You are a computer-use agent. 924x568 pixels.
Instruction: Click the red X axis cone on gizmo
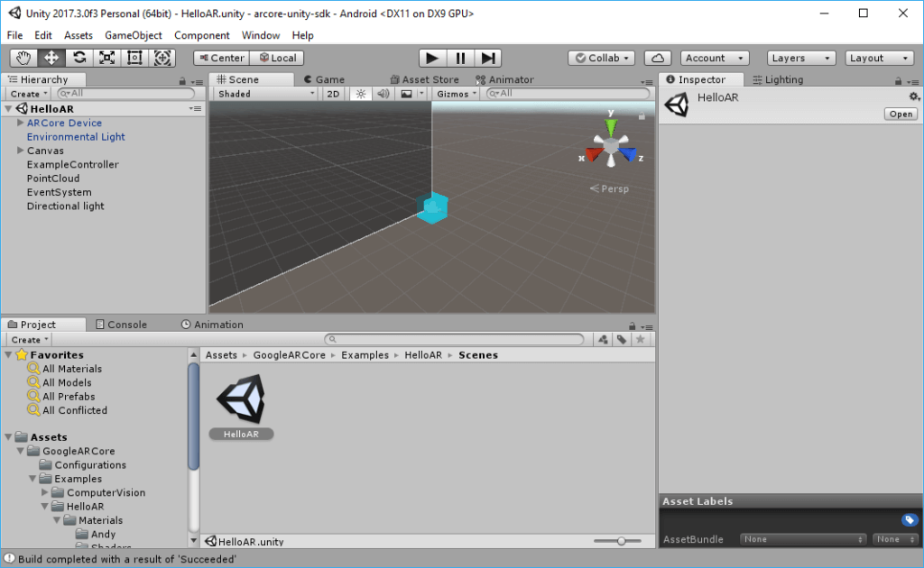(594, 154)
